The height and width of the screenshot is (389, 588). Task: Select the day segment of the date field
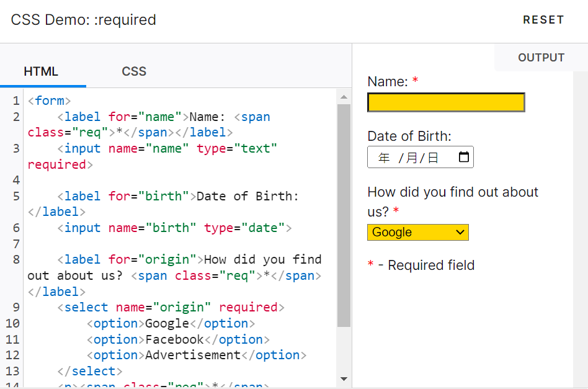coord(433,158)
